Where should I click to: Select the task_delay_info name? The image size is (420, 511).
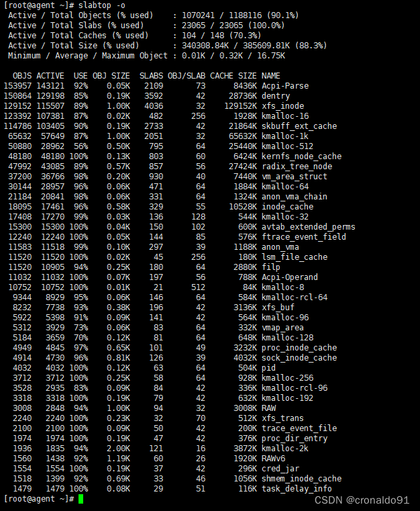297,489
